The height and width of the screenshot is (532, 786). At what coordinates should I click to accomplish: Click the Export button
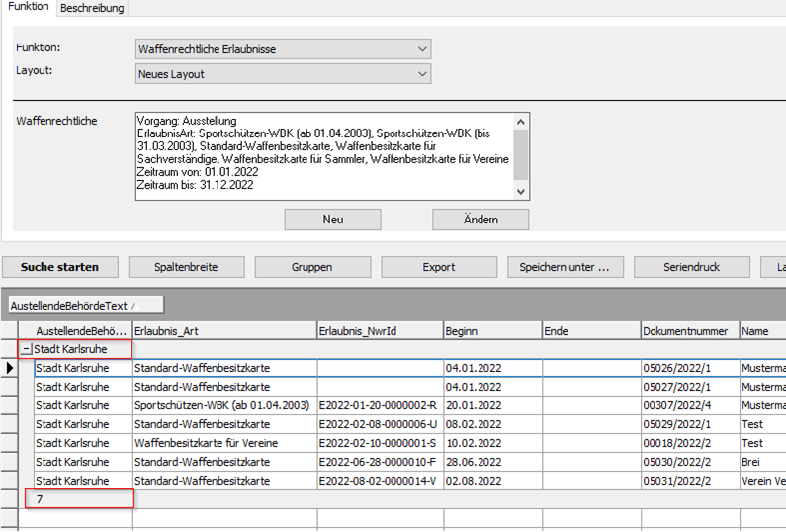coord(439,267)
